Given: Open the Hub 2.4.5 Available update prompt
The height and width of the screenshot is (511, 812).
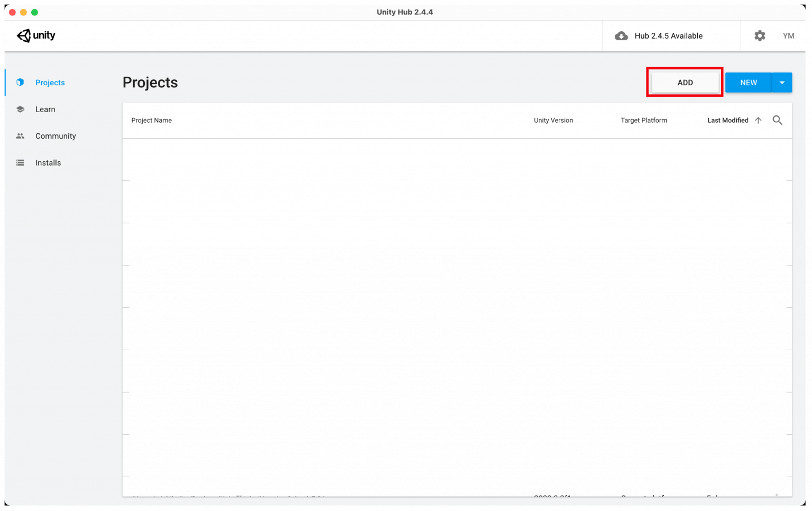Looking at the screenshot, I should click(x=669, y=35).
